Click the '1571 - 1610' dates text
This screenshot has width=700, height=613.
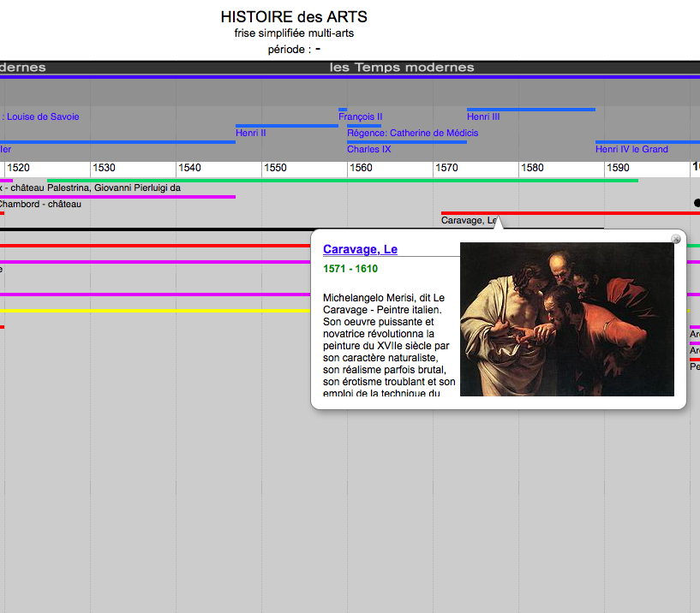click(x=350, y=269)
